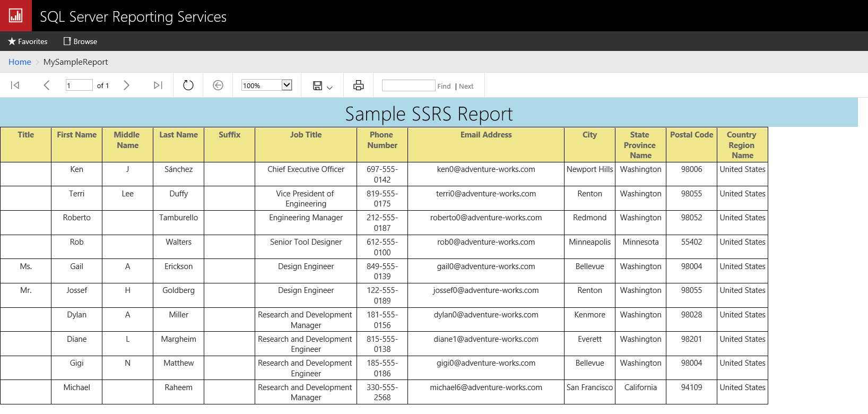Print the report using printer icon
This screenshot has height=414, width=868.
tap(359, 85)
